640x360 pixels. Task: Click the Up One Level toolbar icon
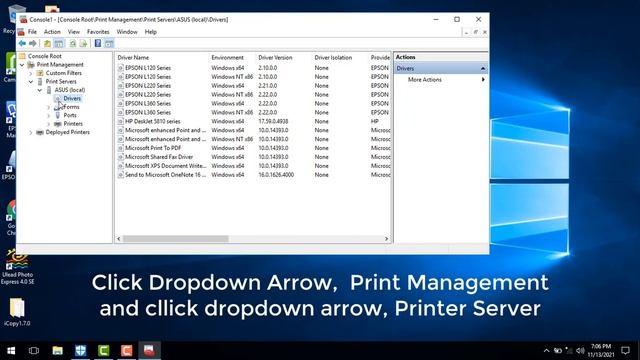pos(47,43)
